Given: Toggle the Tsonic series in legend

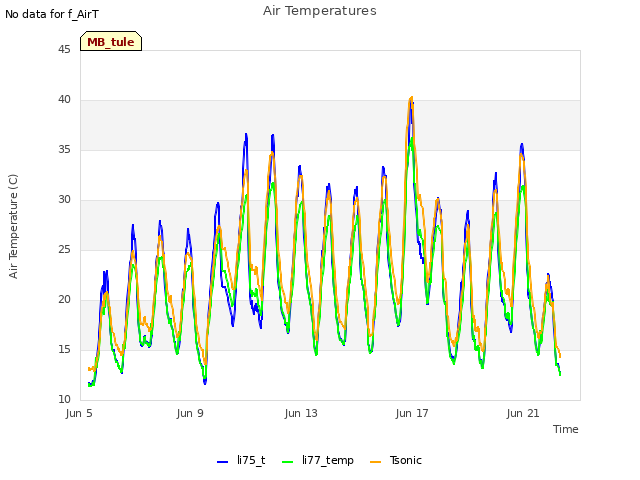Looking at the screenshot, I should pyautogui.click(x=396, y=460).
